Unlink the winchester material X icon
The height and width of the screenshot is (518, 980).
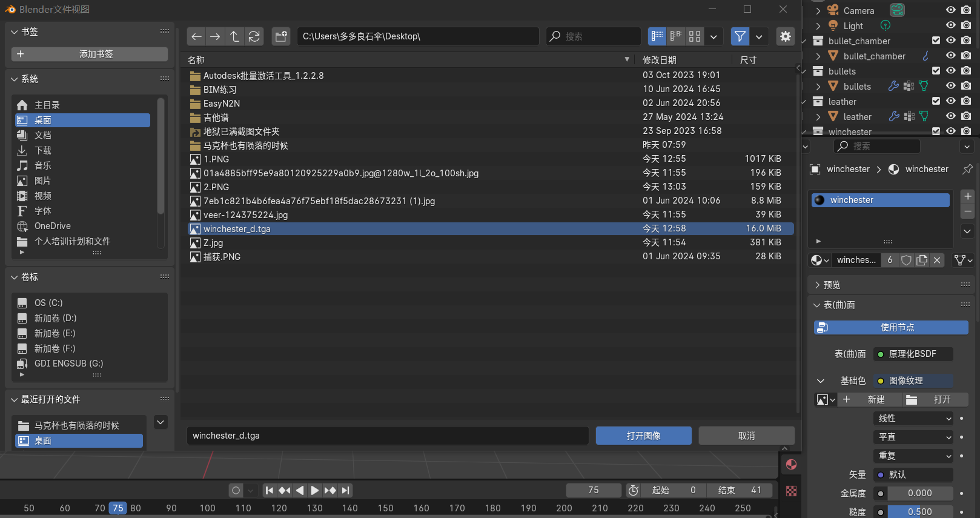(x=937, y=260)
